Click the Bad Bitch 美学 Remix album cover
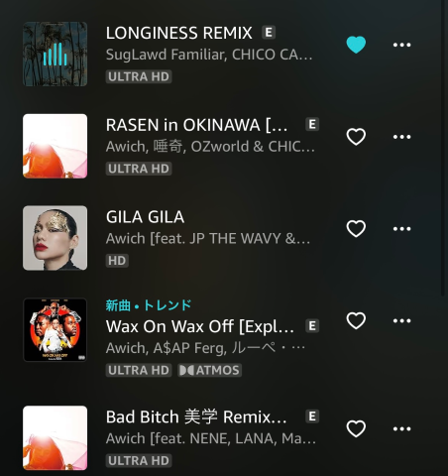The width and height of the screenshot is (448, 476). [56, 438]
